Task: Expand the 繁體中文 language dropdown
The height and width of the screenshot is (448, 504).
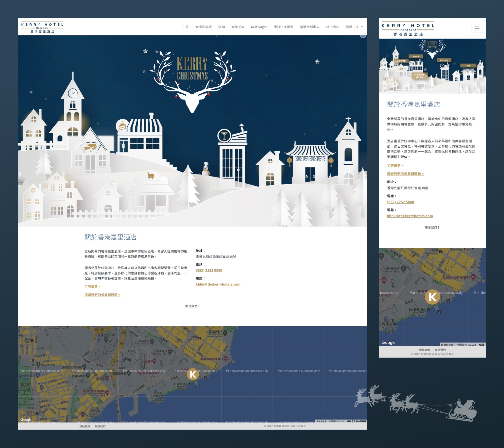Action: [x=354, y=27]
